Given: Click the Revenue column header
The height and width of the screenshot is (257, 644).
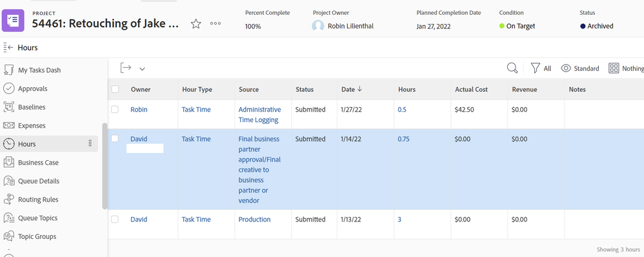Looking at the screenshot, I should point(525,89).
